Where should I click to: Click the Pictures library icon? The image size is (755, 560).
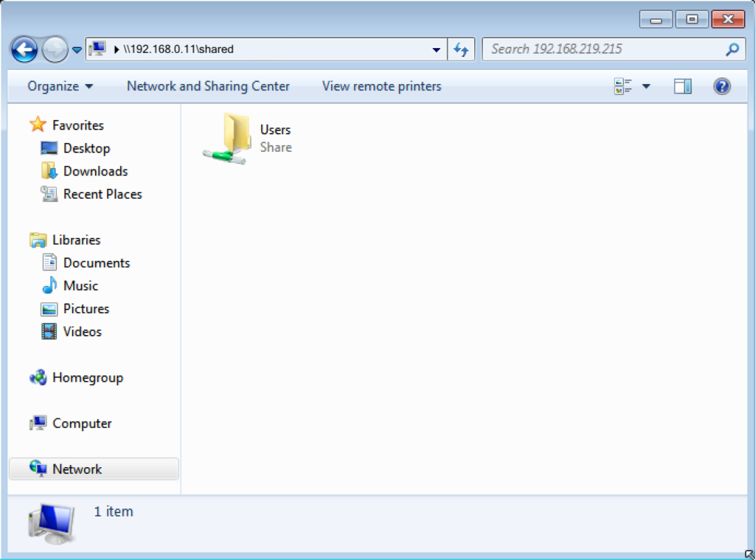tap(49, 309)
